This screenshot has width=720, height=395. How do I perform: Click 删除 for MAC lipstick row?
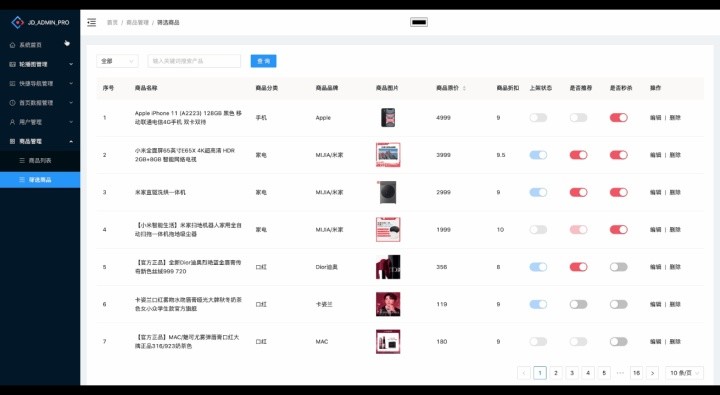pos(675,341)
